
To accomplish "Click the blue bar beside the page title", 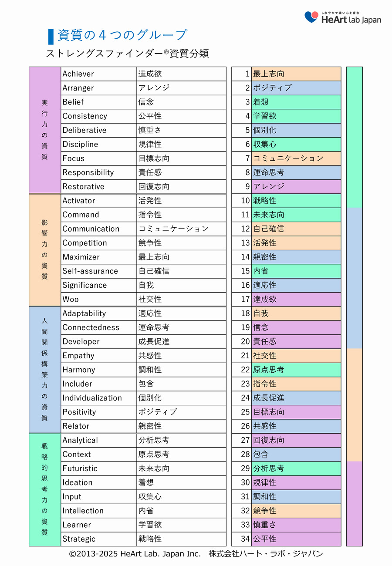I will click(x=51, y=36).
